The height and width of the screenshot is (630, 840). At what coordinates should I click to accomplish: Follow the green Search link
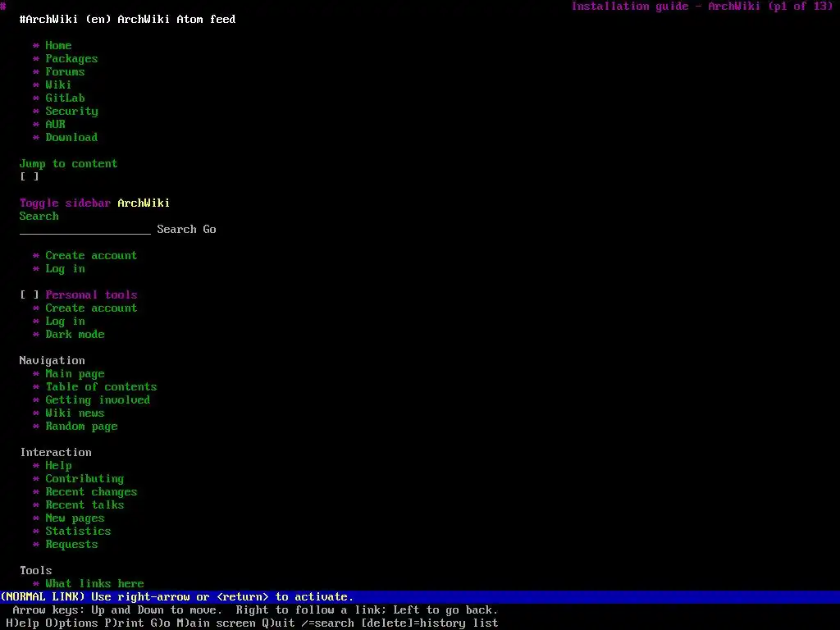(39, 217)
